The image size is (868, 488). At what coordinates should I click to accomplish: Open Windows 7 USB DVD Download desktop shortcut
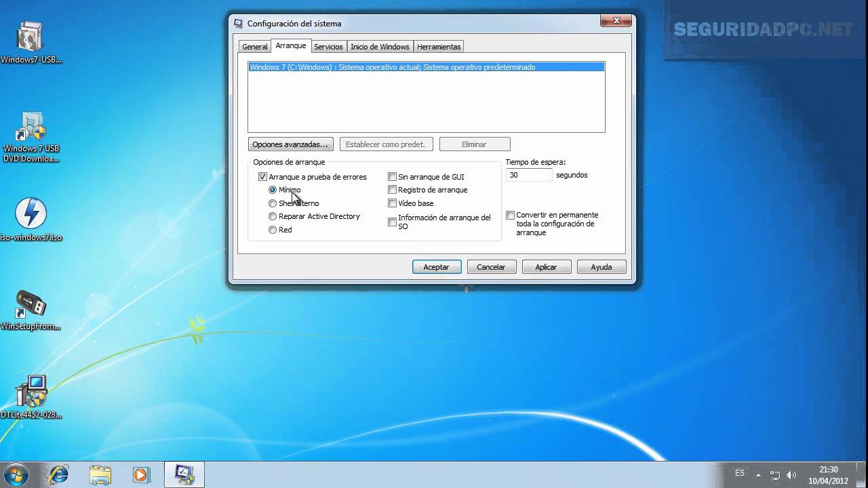pos(31,138)
